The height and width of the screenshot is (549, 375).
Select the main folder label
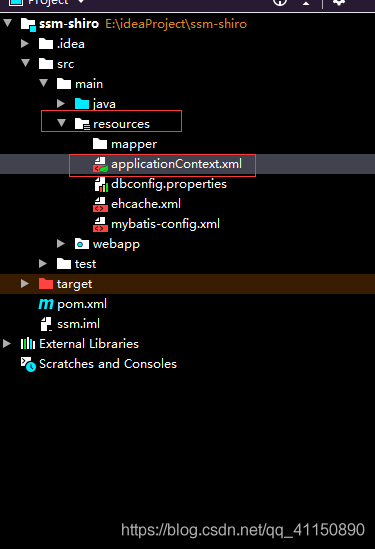pyautogui.click(x=89, y=84)
